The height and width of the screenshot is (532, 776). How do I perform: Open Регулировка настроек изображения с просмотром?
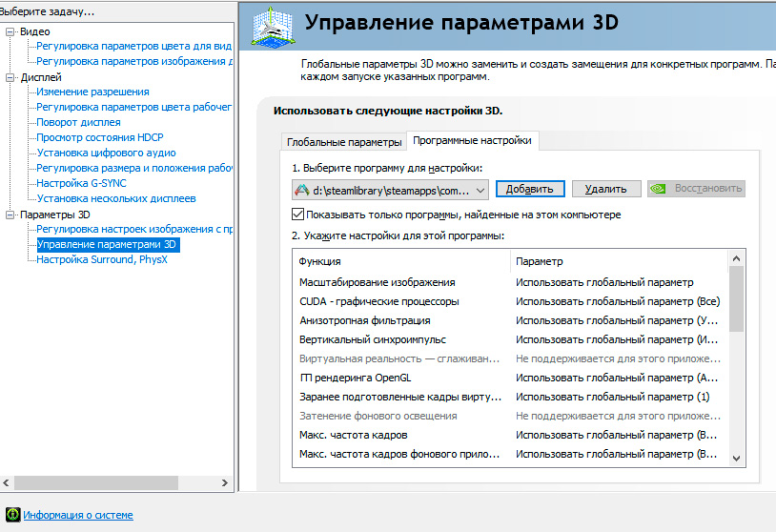[134, 229]
